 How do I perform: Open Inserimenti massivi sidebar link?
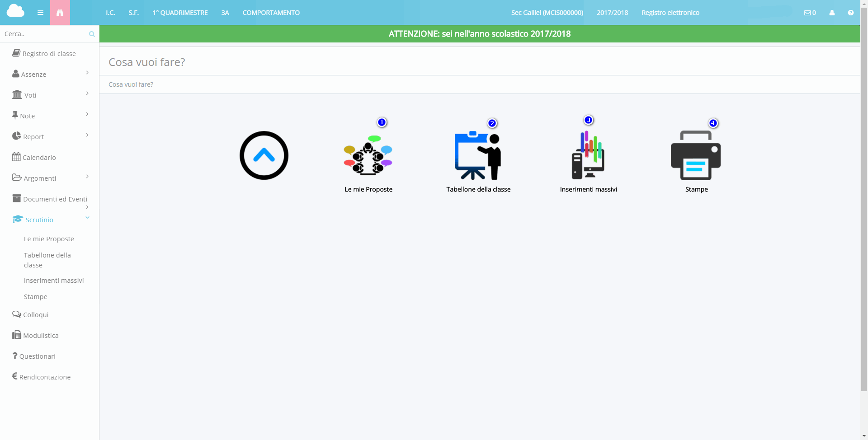pos(54,281)
